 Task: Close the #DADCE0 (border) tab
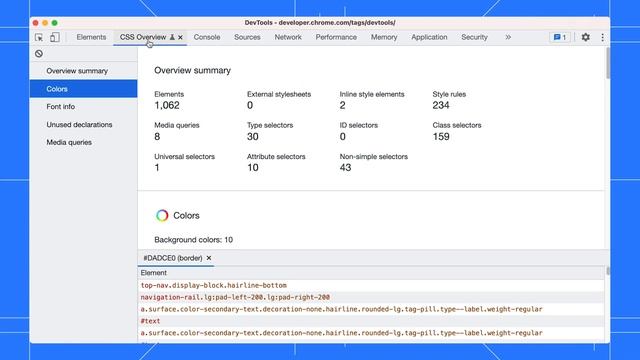209,258
